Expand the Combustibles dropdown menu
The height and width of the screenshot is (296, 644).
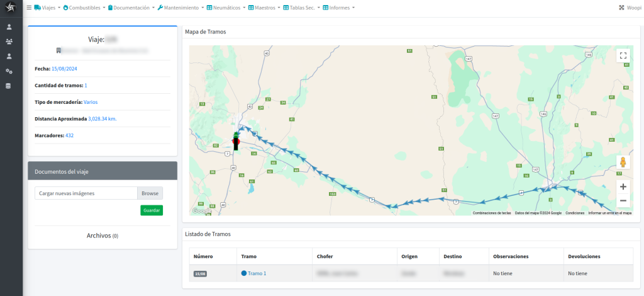click(x=84, y=8)
